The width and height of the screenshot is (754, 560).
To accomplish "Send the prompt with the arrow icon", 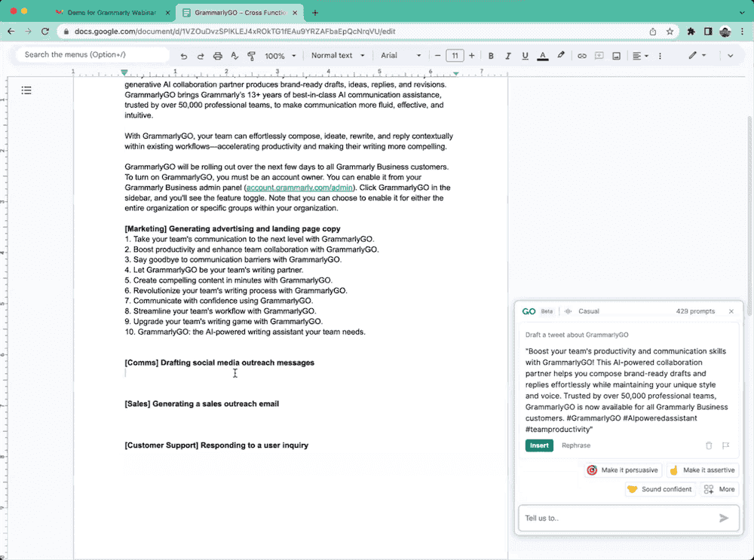I will 724,518.
